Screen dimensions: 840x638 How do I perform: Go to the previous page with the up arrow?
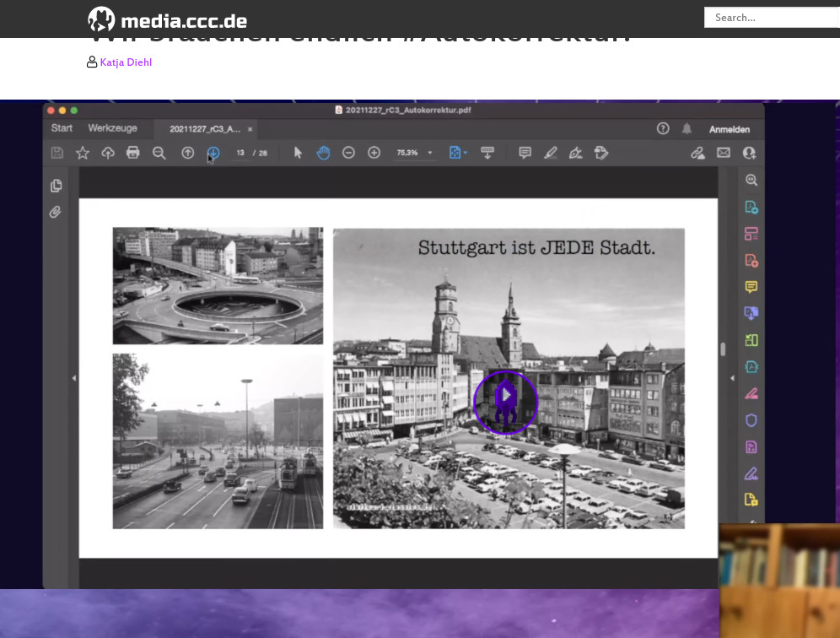pyautogui.click(x=187, y=153)
